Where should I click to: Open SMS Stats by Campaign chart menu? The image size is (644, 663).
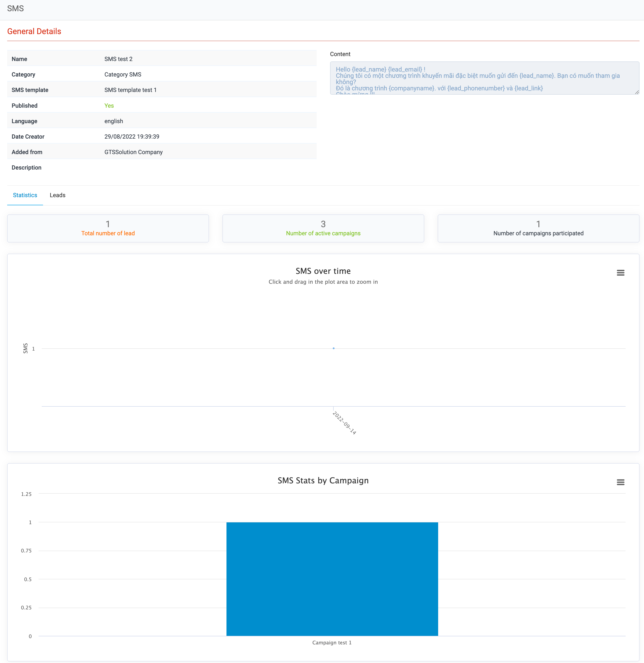point(620,482)
